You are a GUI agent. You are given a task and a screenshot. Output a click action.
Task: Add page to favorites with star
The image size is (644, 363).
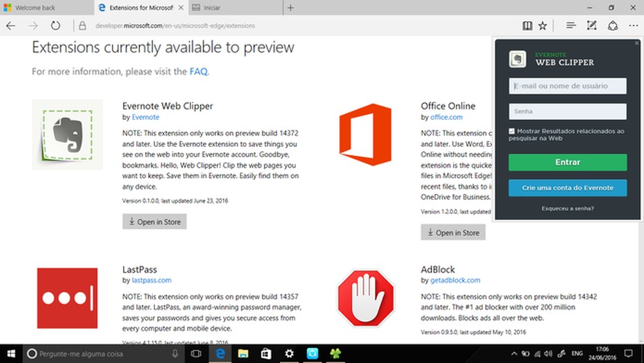(543, 26)
